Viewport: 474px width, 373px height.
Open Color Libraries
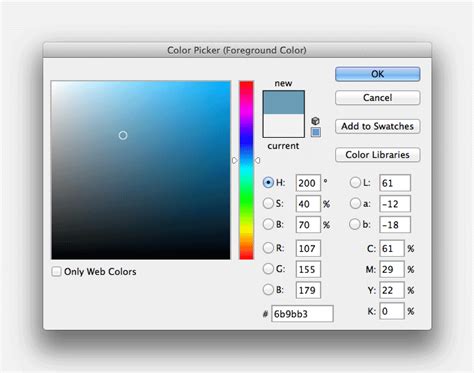(x=377, y=155)
